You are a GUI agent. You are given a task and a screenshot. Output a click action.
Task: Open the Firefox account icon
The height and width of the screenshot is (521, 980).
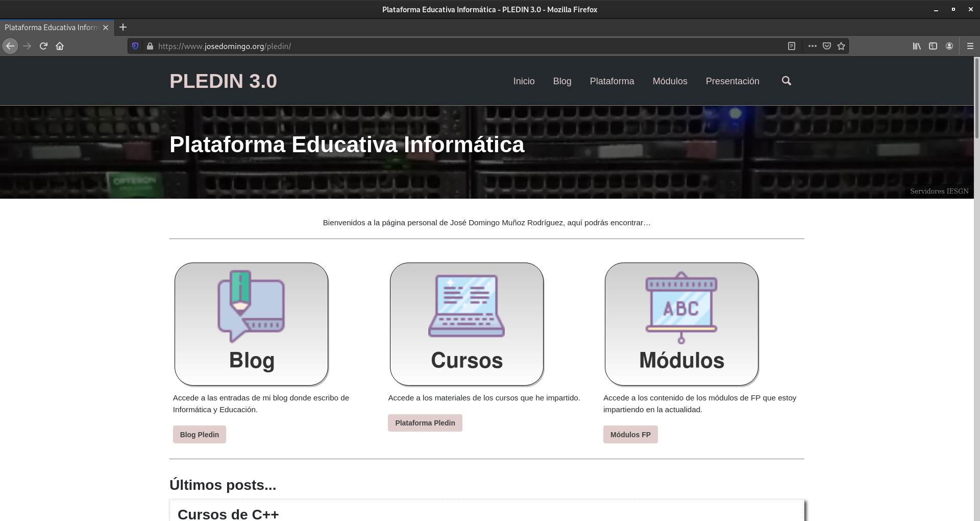950,46
